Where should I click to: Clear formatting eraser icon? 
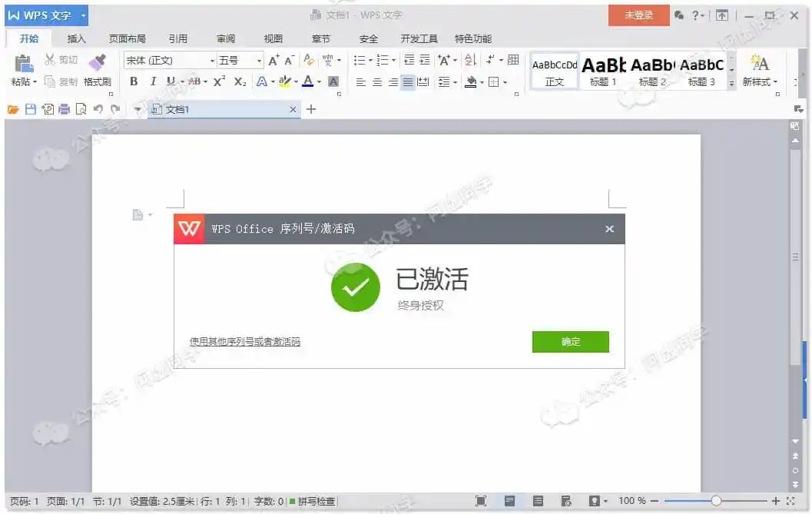tap(309, 61)
